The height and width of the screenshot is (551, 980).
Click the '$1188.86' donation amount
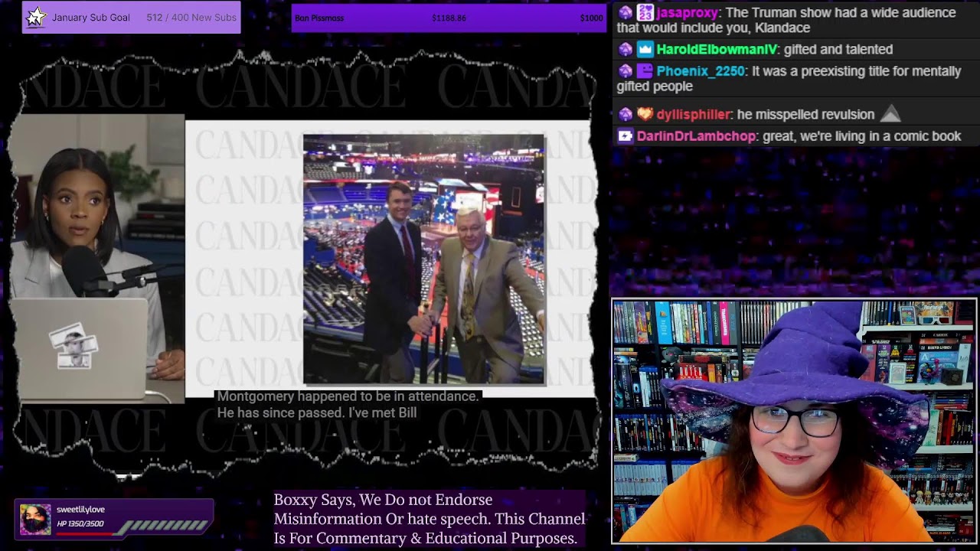coord(449,18)
